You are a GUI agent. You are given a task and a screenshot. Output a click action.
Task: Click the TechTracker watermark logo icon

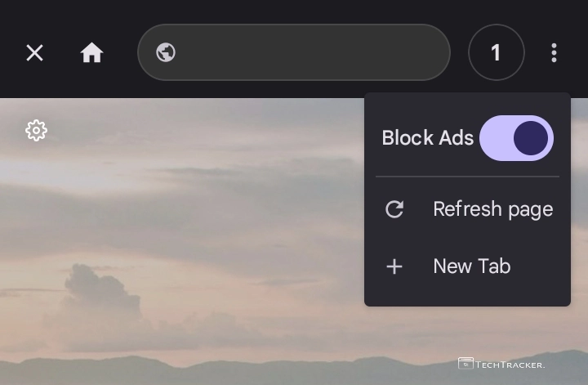pyautogui.click(x=465, y=364)
